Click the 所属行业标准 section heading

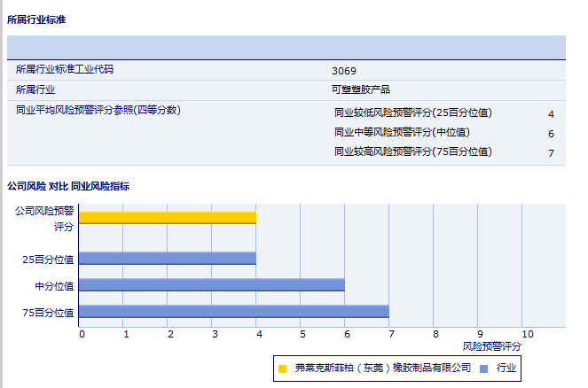[36, 19]
